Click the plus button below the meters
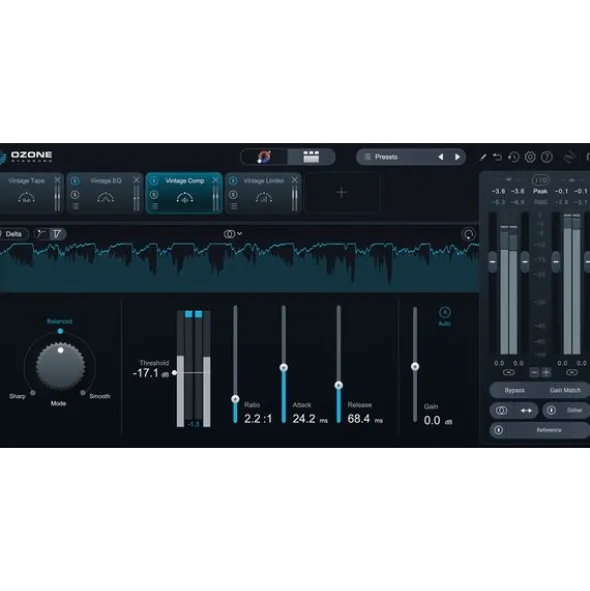 click(546, 373)
